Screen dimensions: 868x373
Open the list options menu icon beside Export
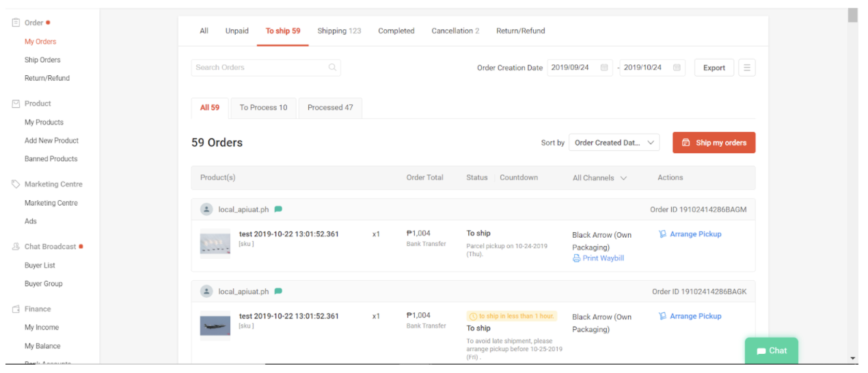click(x=747, y=68)
